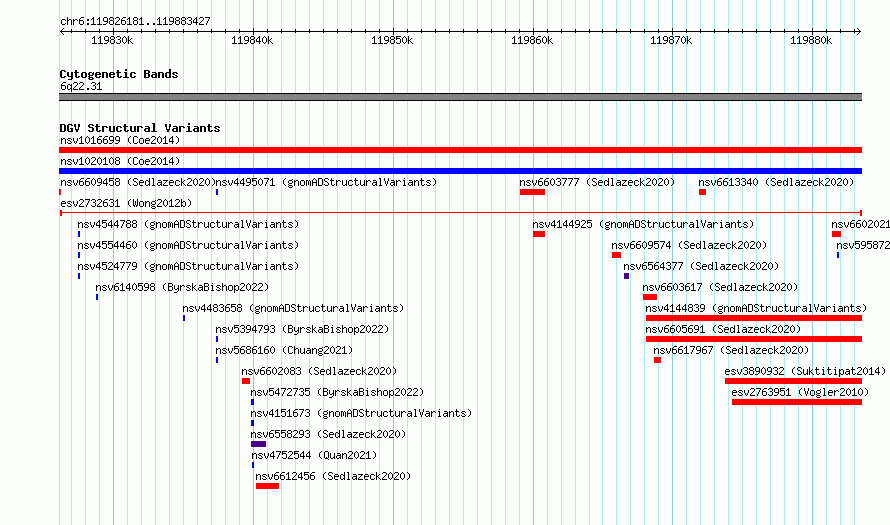Open esv3890932 (Suktitipat2014) label

[805, 371]
